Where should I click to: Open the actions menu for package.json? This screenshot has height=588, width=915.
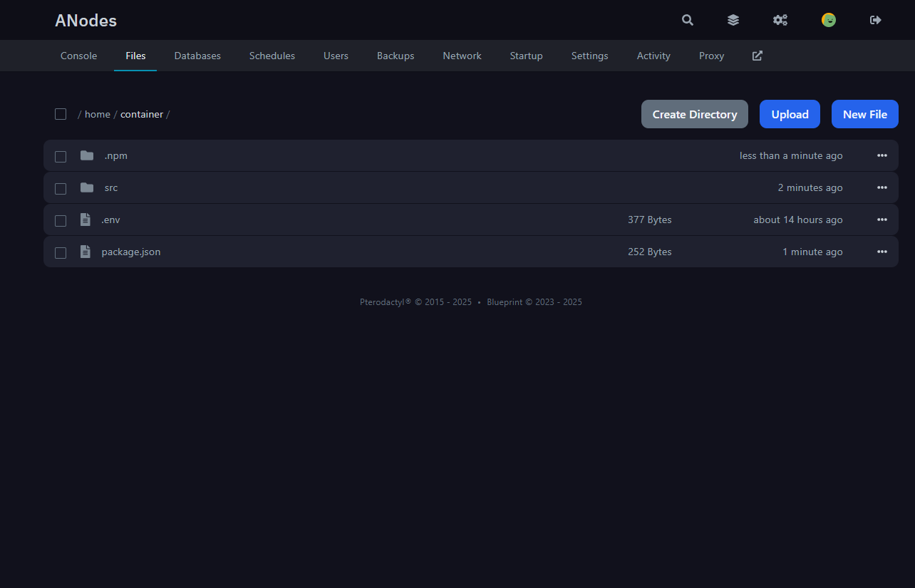pos(882,252)
